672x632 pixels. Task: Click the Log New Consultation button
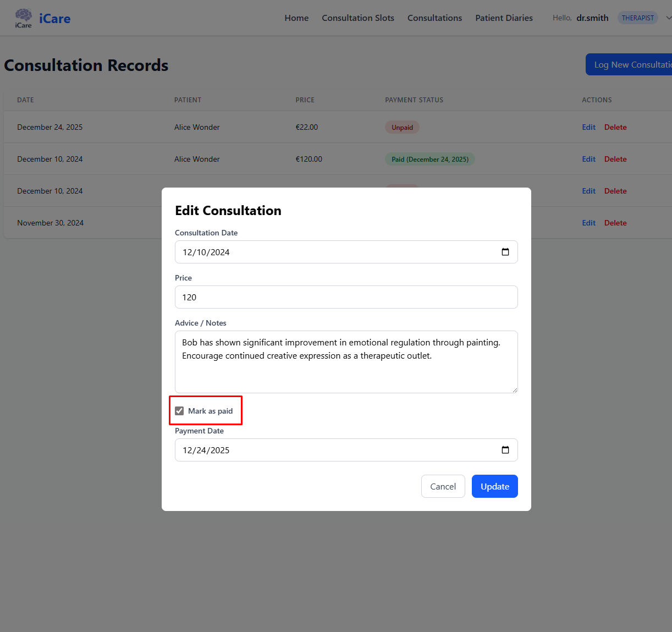(630, 64)
